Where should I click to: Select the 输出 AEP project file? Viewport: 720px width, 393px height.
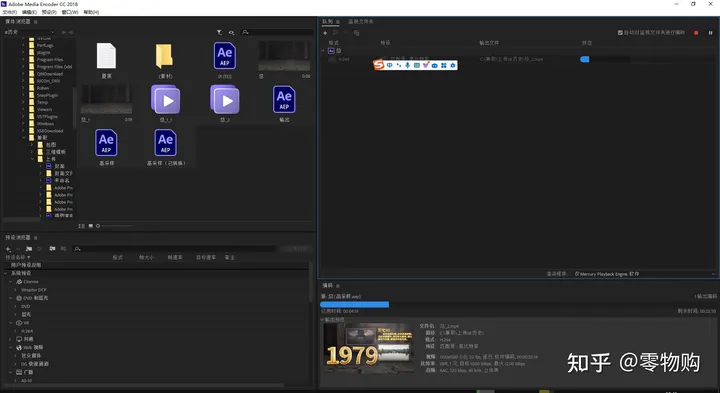pos(284,99)
